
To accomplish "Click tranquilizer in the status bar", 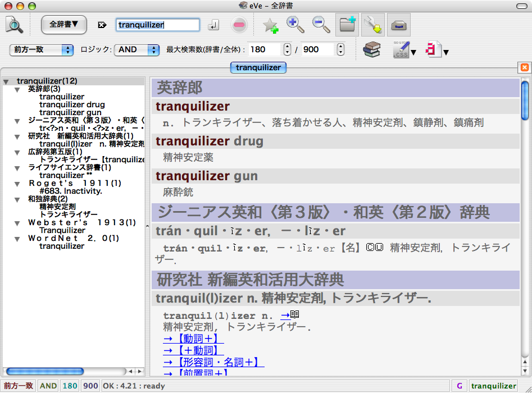I will 494,386.
